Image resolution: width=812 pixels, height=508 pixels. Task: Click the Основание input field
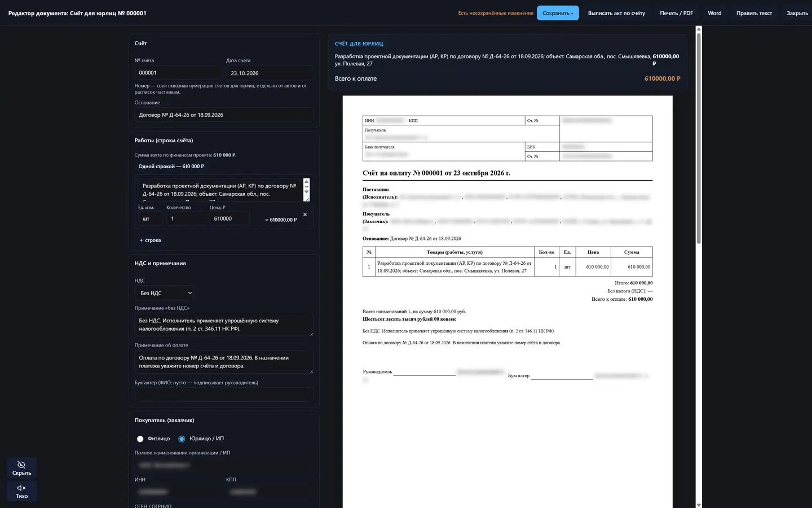224,115
